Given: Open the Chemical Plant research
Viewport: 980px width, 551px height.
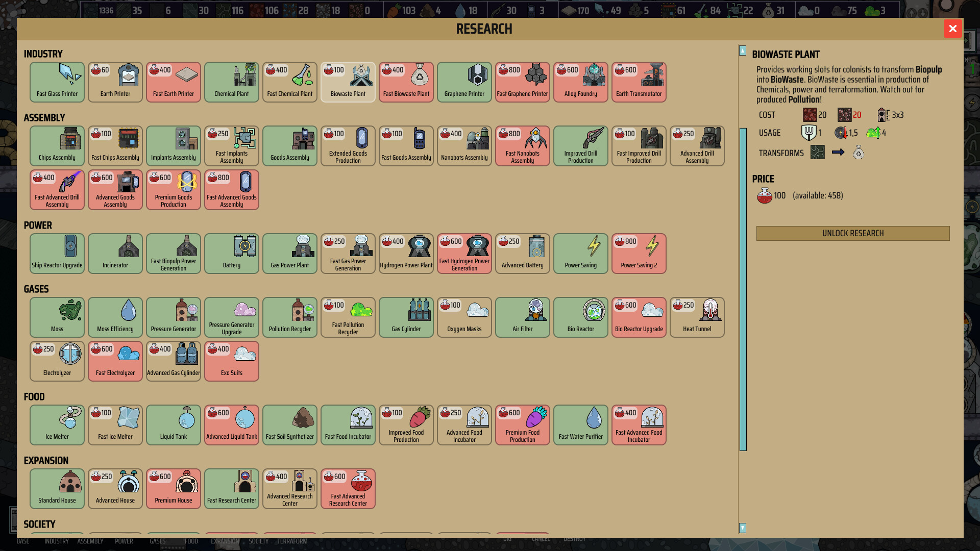Looking at the screenshot, I should (x=232, y=82).
